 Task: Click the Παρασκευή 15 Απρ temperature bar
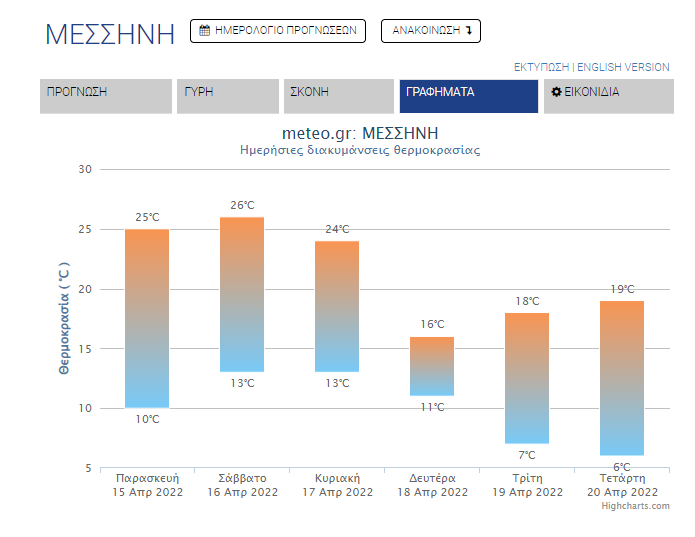coord(147,318)
